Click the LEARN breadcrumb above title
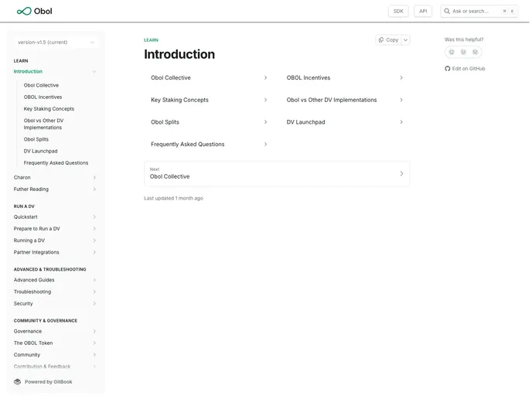 click(x=151, y=40)
